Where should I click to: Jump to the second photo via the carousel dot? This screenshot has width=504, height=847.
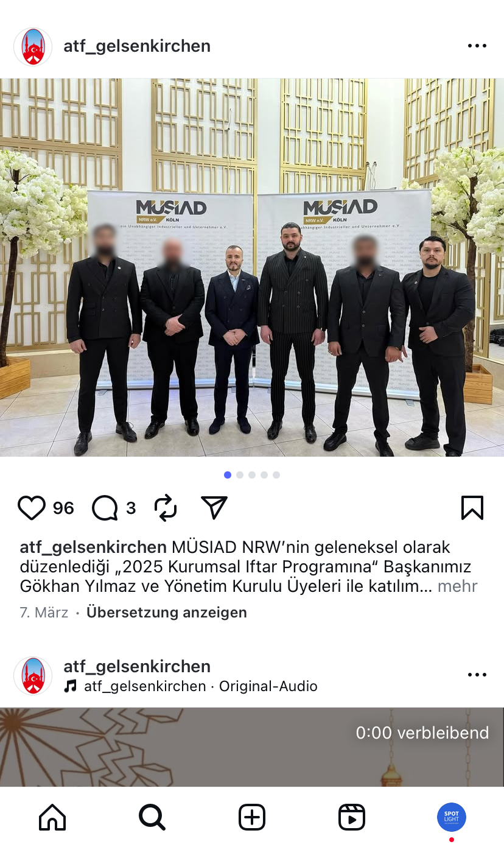click(x=240, y=475)
